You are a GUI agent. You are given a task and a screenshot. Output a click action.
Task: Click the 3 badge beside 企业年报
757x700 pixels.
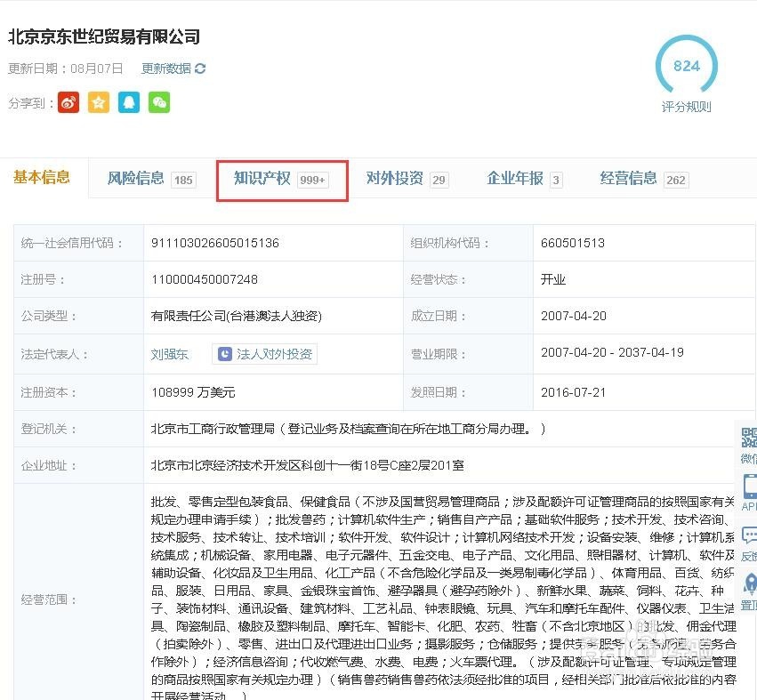click(x=556, y=180)
